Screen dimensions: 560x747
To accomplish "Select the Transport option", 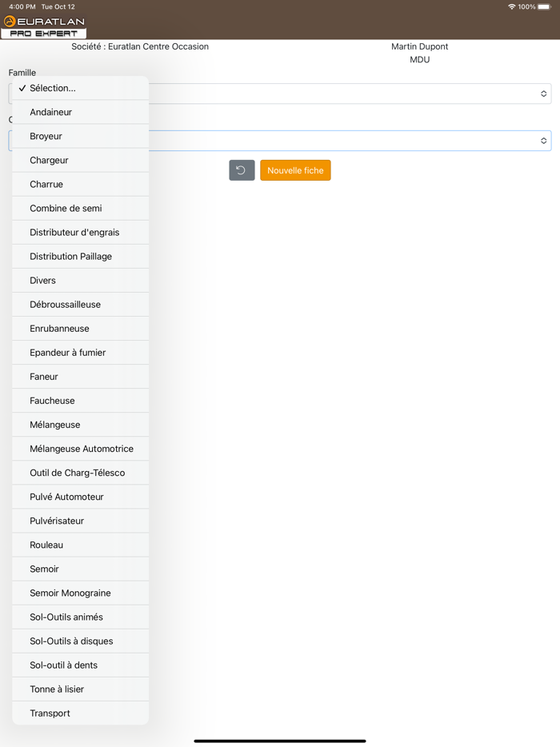I will pos(80,713).
